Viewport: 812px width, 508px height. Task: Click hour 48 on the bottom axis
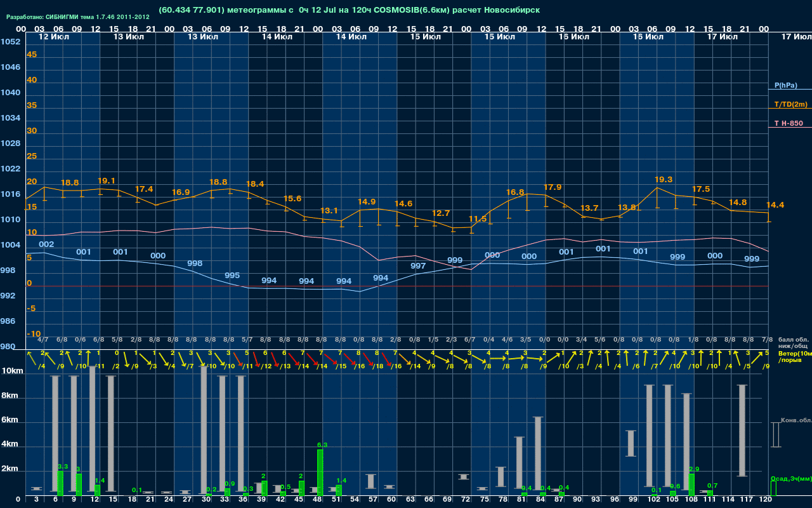pyautogui.click(x=318, y=499)
